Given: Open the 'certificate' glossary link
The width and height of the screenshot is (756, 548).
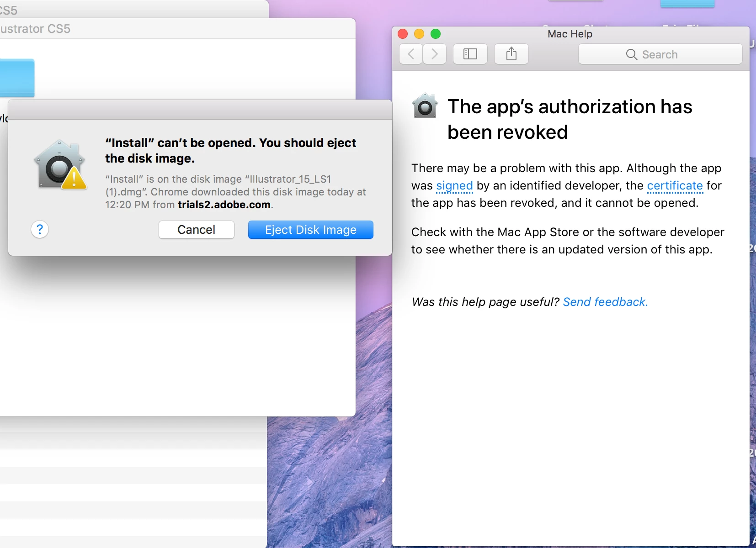Looking at the screenshot, I should pos(675,186).
